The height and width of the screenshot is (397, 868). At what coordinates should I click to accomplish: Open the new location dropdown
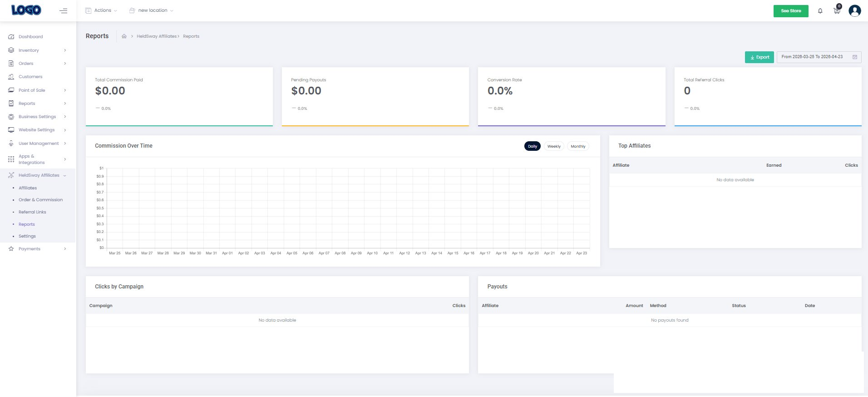(x=151, y=10)
